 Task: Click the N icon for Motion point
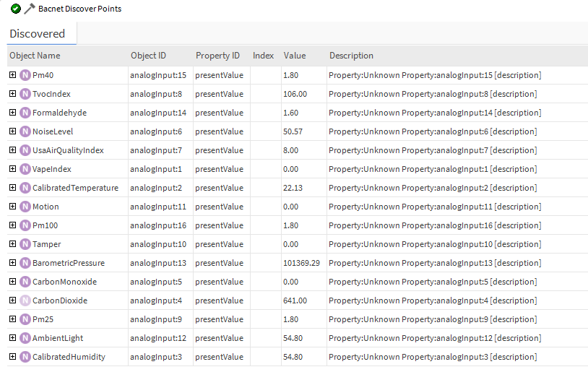tap(25, 207)
